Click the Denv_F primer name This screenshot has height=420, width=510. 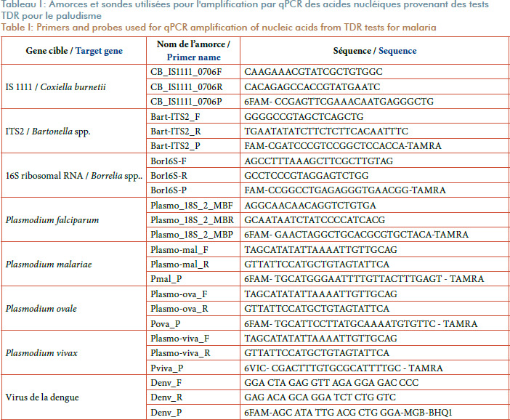pyautogui.click(x=166, y=383)
